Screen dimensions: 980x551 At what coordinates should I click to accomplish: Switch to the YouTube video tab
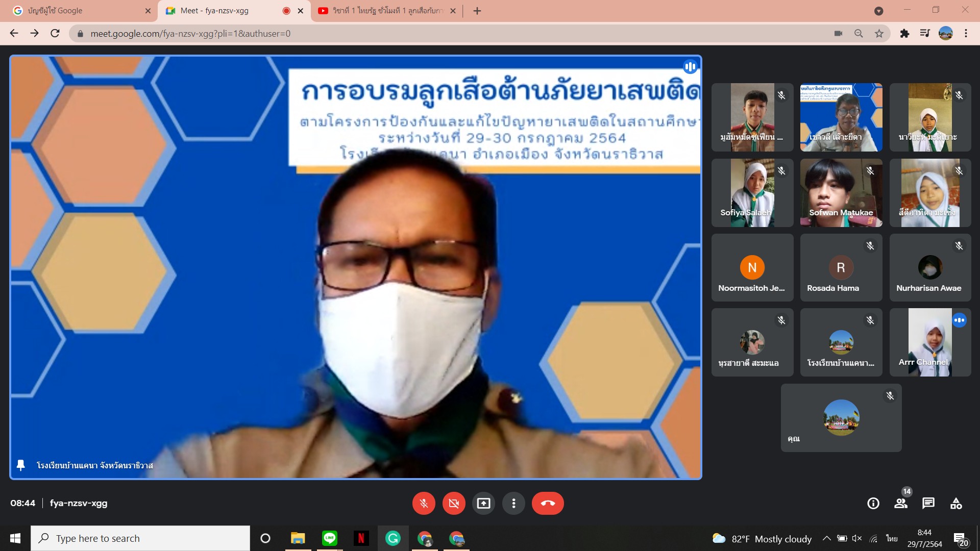[386, 11]
